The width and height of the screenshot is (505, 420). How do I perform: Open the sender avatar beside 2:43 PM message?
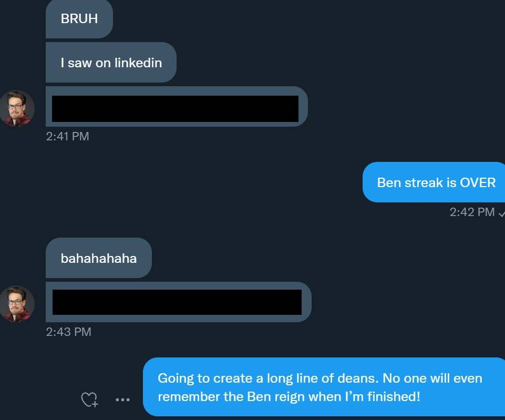coord(17,304)
